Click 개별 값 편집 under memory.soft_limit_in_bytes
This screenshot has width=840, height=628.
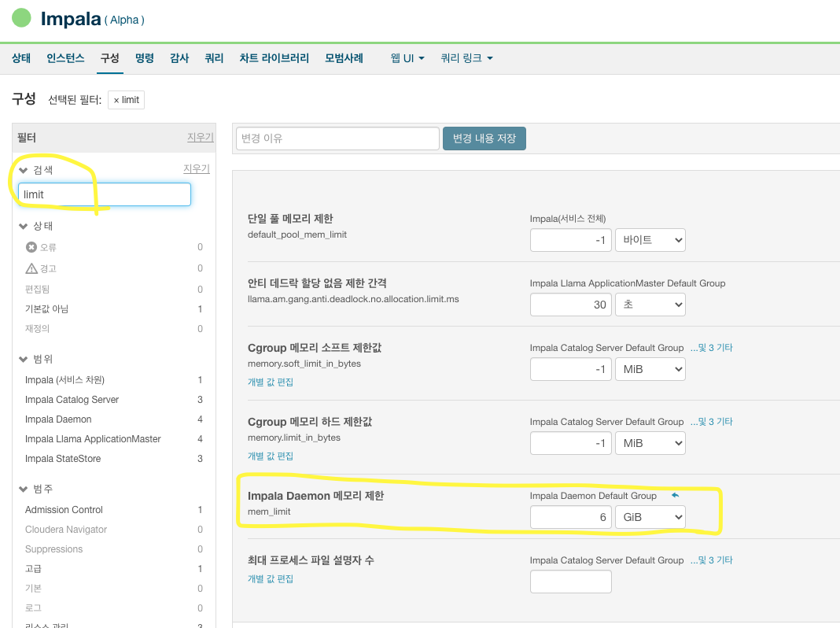[271, 382]
